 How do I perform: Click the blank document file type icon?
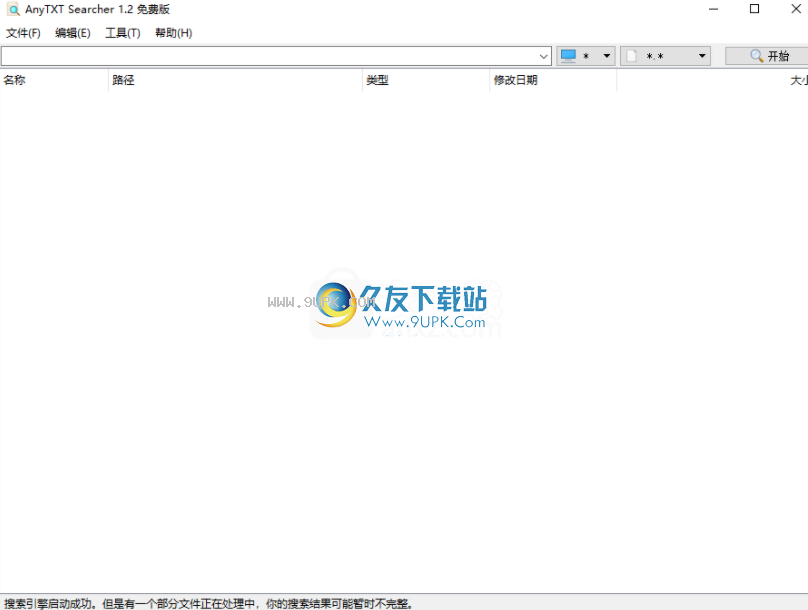tap(632, 56)
